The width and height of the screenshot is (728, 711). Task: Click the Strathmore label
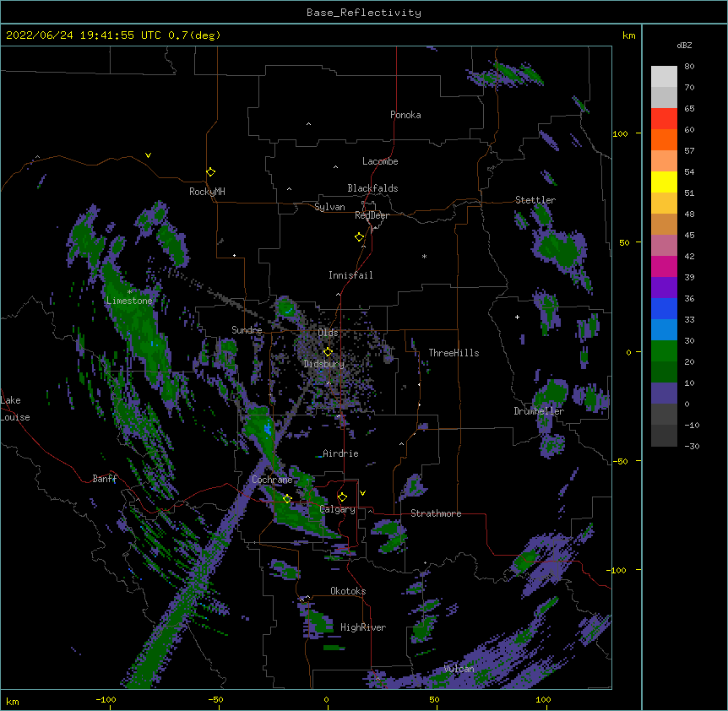(436, 513)
